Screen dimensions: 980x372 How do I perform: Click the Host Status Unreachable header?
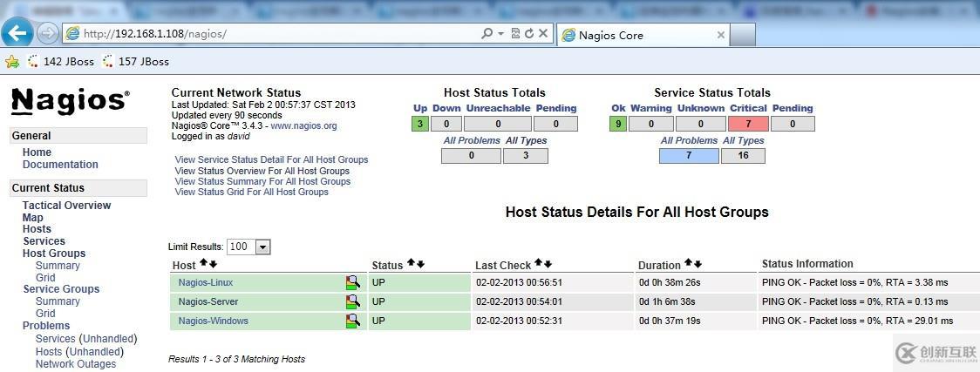(498, 108)
